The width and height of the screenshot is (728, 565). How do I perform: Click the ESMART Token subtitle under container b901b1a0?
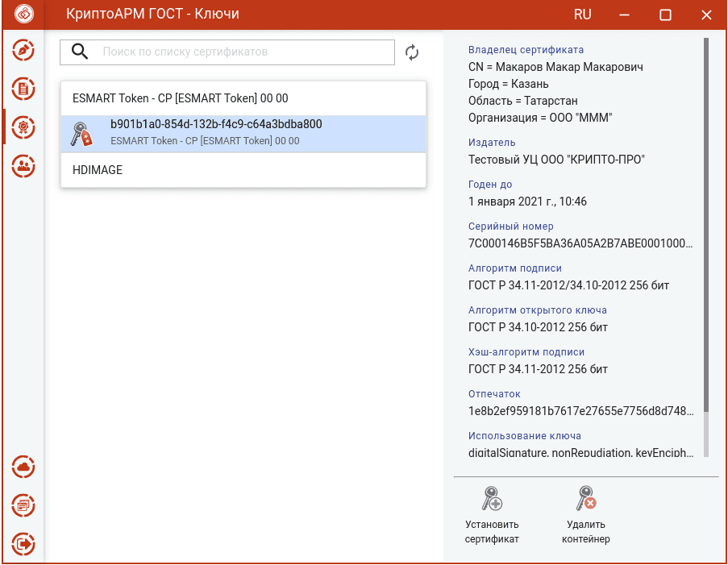205,141
